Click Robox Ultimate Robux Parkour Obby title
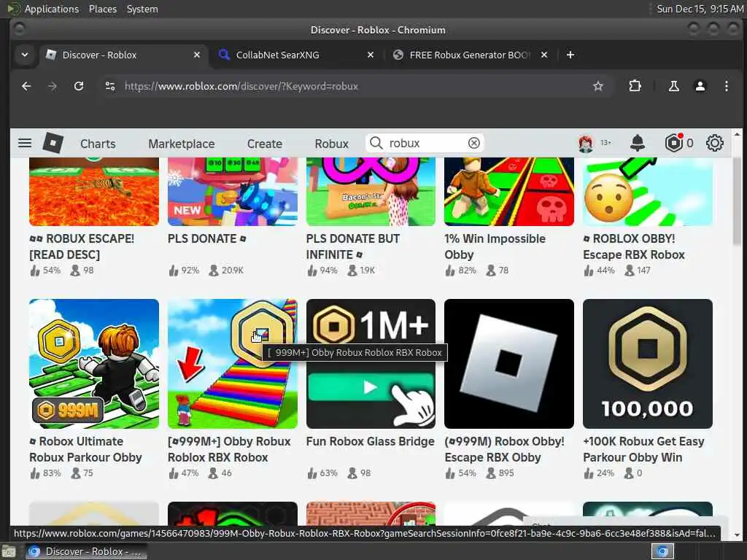 86,449
